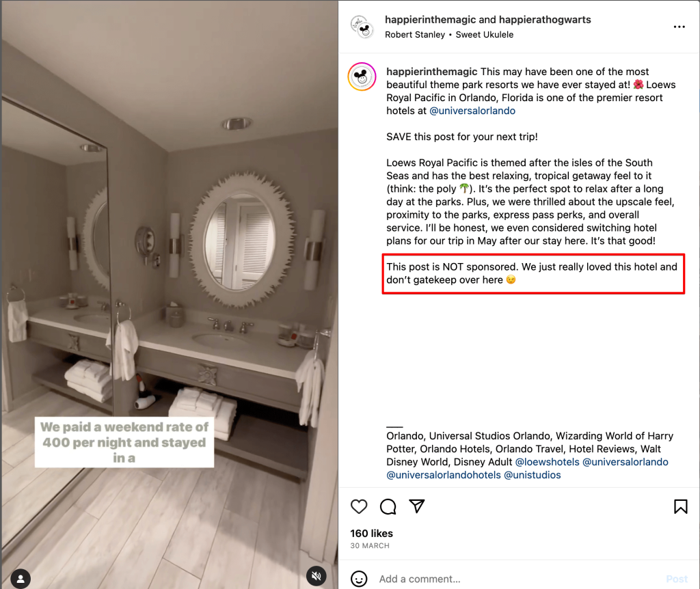The image size is (700, 589).
Task: Open comments via speech bubble icon
Action: [388, 506]
